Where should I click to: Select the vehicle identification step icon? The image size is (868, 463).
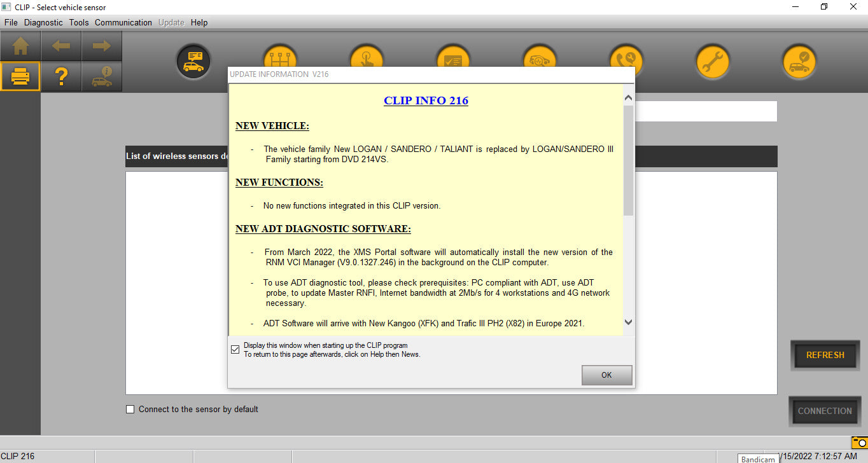tap(193, 62)
